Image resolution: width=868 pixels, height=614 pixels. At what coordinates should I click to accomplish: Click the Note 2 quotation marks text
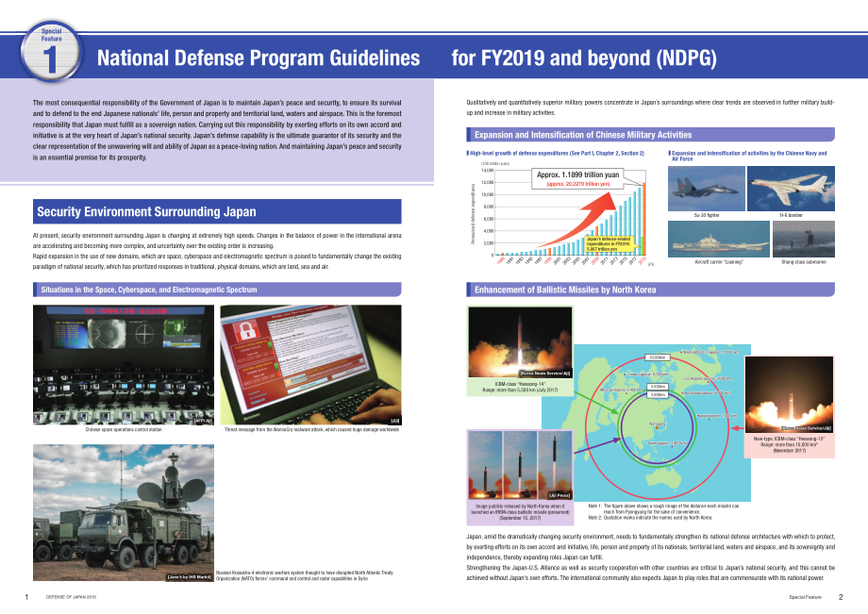[650, 518]
